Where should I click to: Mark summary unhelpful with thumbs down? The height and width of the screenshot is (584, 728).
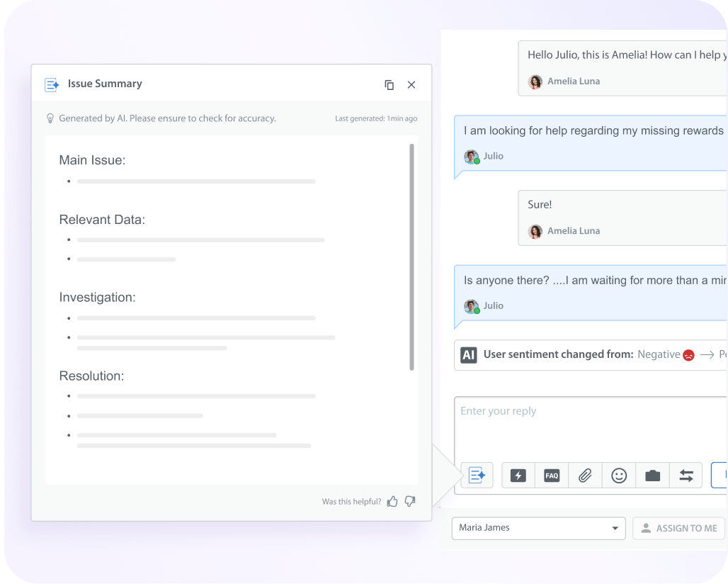tap(410, 501)
